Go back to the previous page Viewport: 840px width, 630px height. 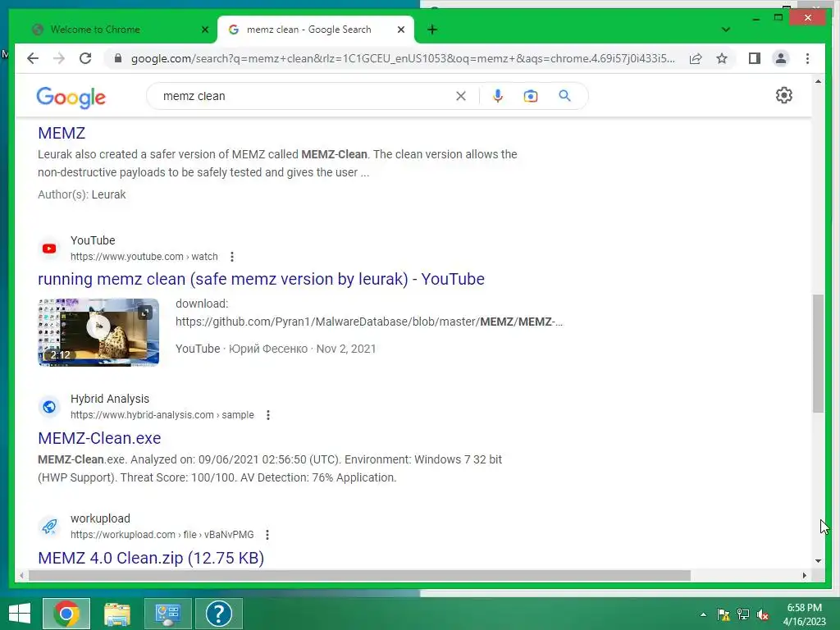33,58
